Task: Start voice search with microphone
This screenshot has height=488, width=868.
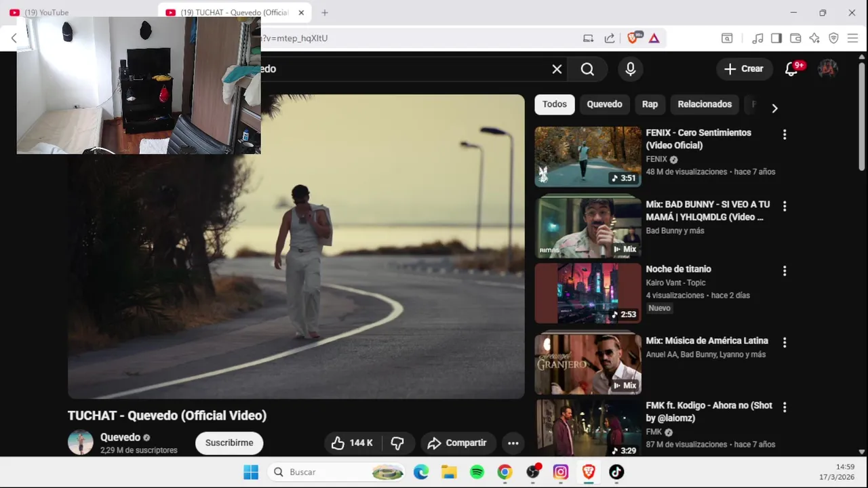Action: (x=630, y=69)
